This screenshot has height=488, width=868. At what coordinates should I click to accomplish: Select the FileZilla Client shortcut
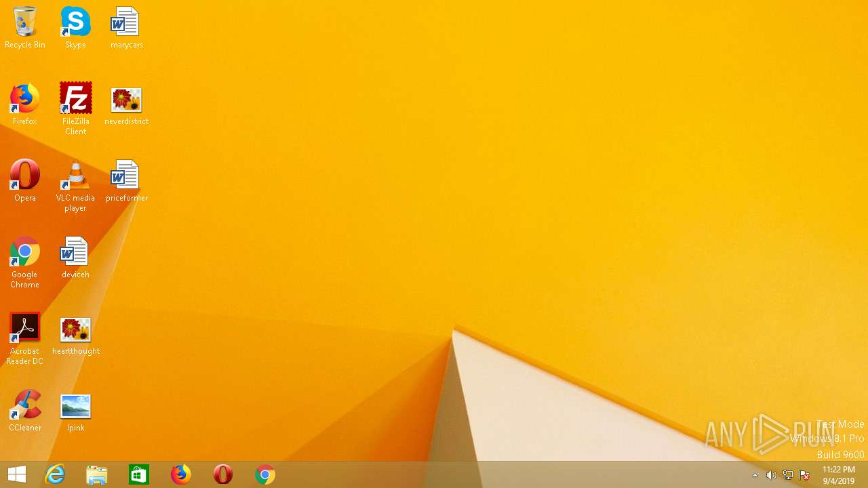pyautogui.click(x=75, y=108)
